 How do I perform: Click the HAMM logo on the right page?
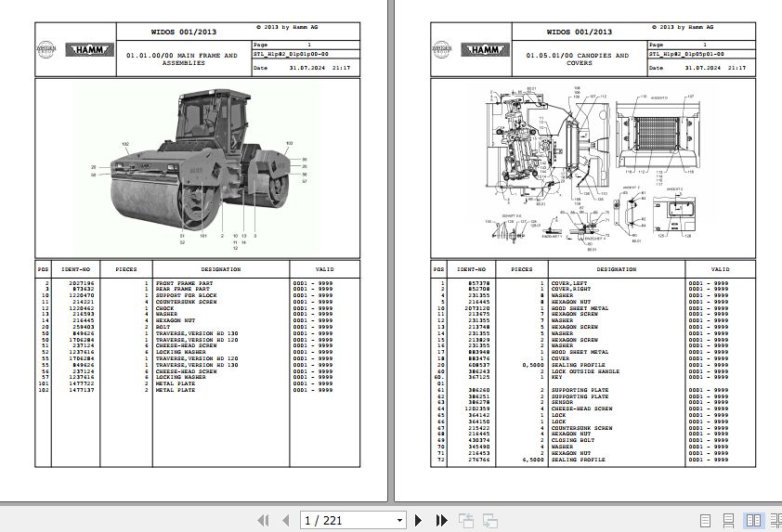(x=483, y=50)
